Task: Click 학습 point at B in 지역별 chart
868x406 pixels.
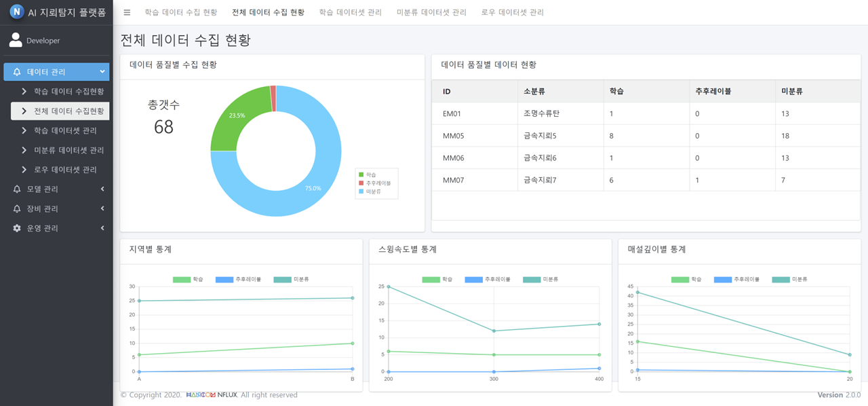Action: (x=353, y=344)
